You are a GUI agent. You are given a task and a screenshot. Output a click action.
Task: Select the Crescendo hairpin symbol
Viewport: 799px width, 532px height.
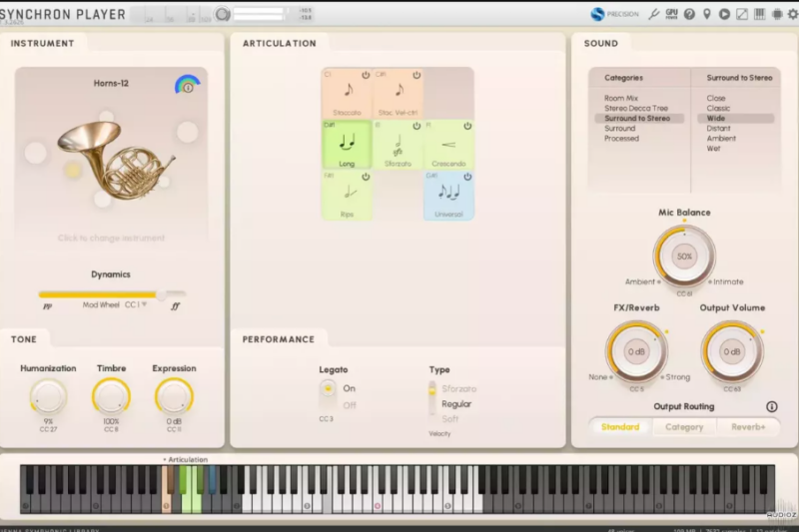(448, 145)
